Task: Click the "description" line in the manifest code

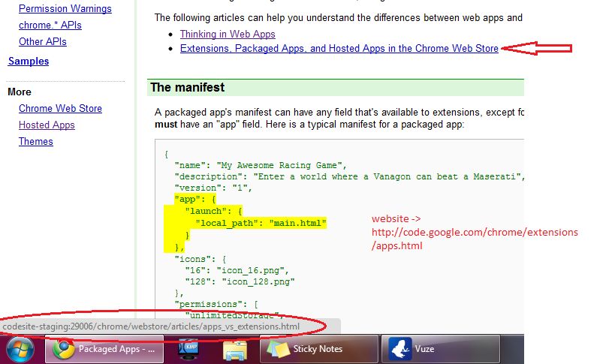Action: 350,176
